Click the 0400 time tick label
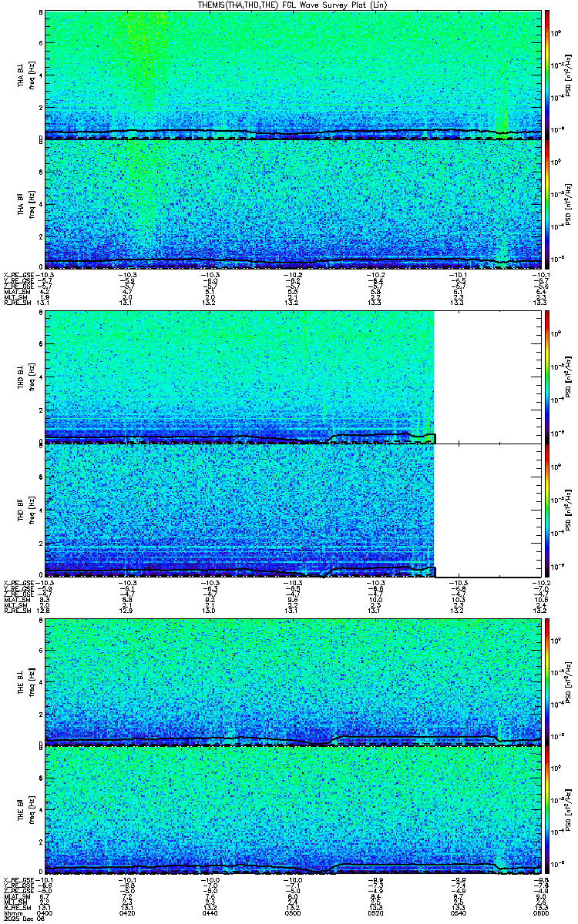578x924 pixels. (45, 913)
